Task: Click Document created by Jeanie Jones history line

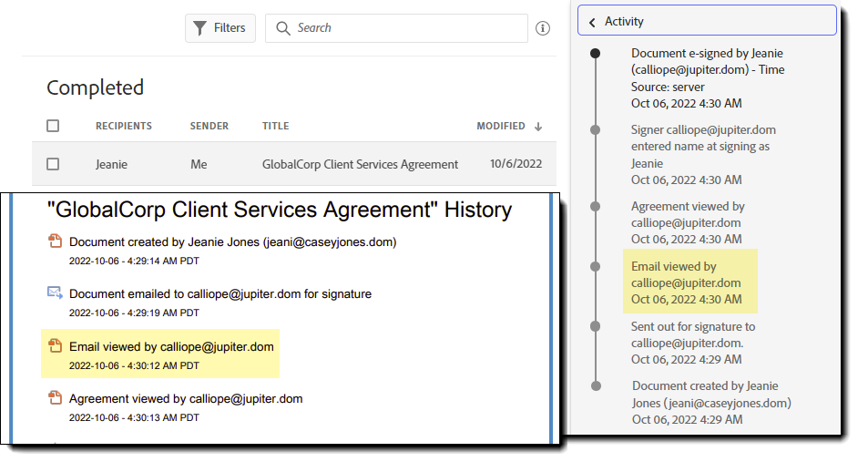Action: tap(232, 242)
